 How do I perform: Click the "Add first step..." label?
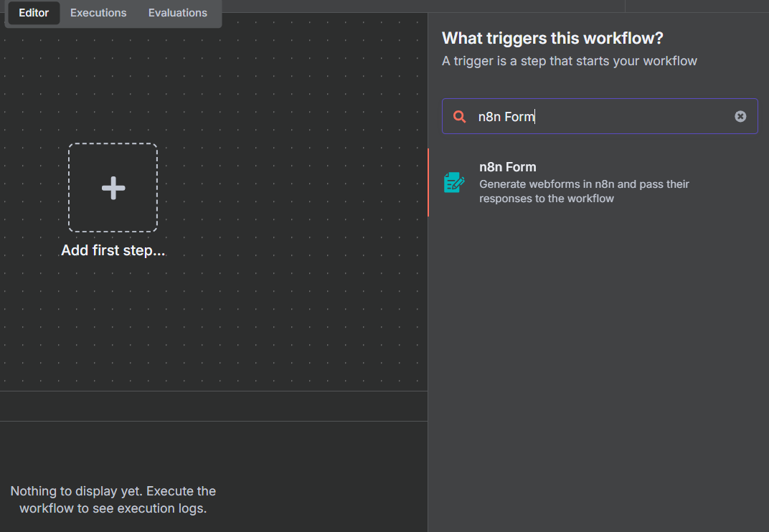click(113, 251)
